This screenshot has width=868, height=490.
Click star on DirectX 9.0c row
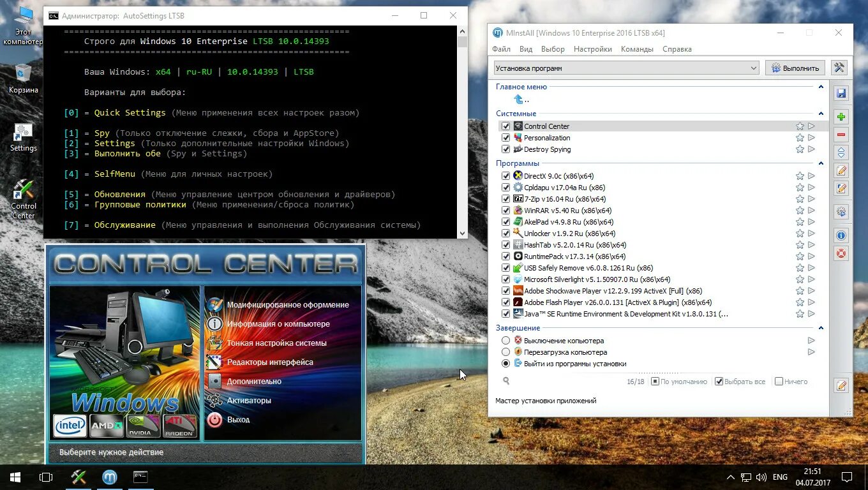coord(800,176)
